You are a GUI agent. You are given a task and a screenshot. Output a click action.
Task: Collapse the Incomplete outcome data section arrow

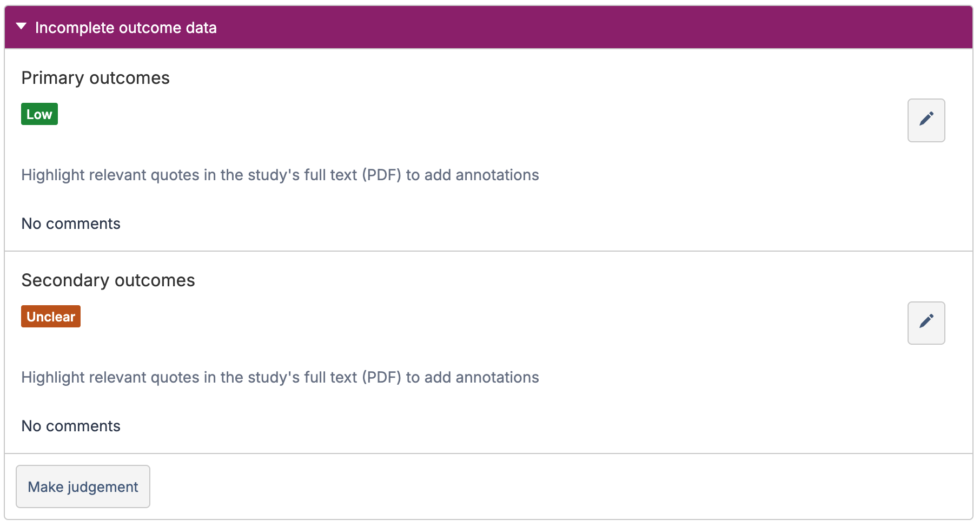pos(21,27)
